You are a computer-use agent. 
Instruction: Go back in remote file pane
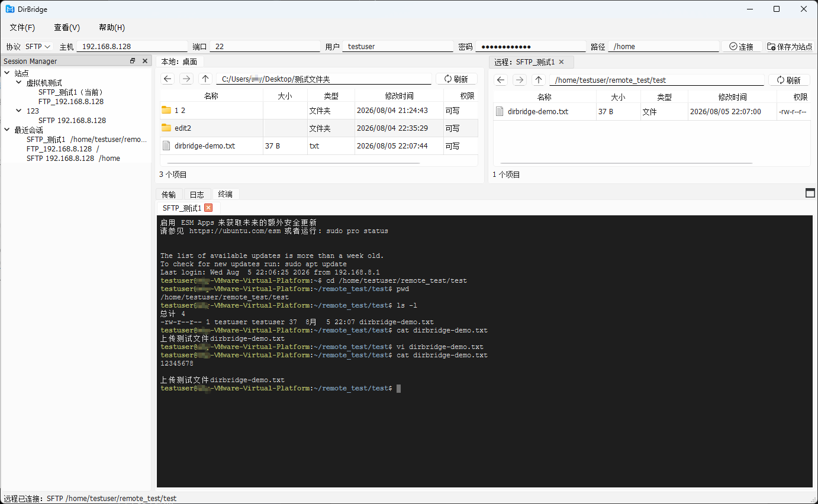coord(501,80)
